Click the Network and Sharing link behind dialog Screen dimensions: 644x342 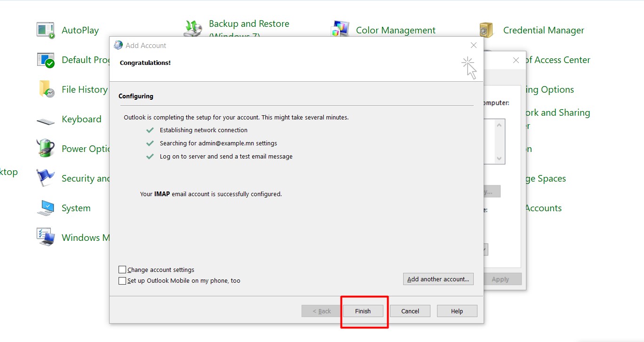coord(558,119)
